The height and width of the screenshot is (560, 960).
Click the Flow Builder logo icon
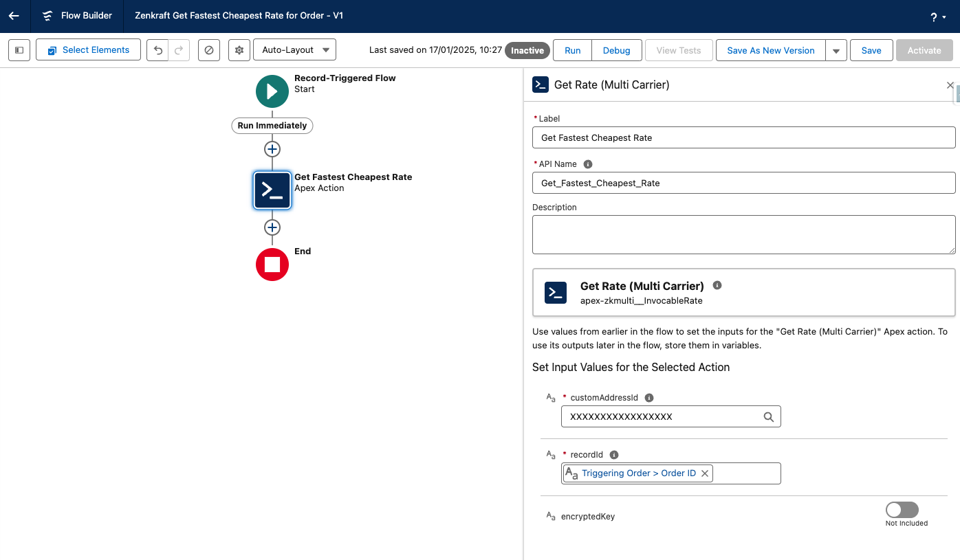point(47,16)
